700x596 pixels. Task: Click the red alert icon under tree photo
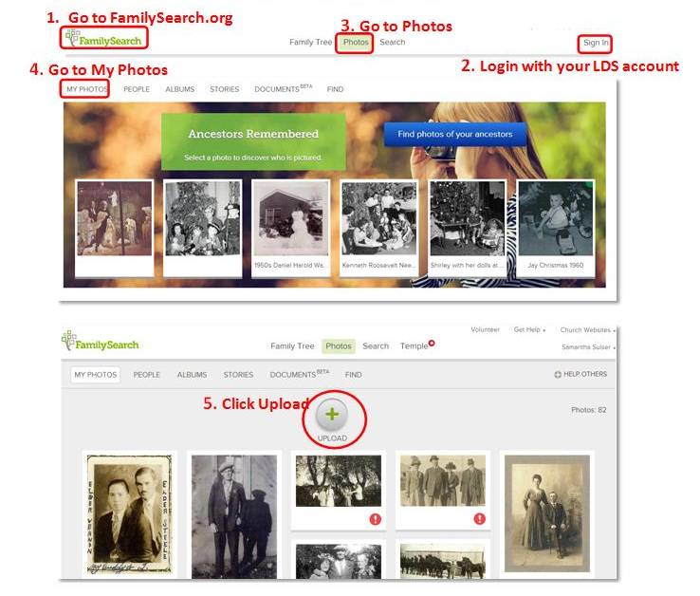(375, 519)
